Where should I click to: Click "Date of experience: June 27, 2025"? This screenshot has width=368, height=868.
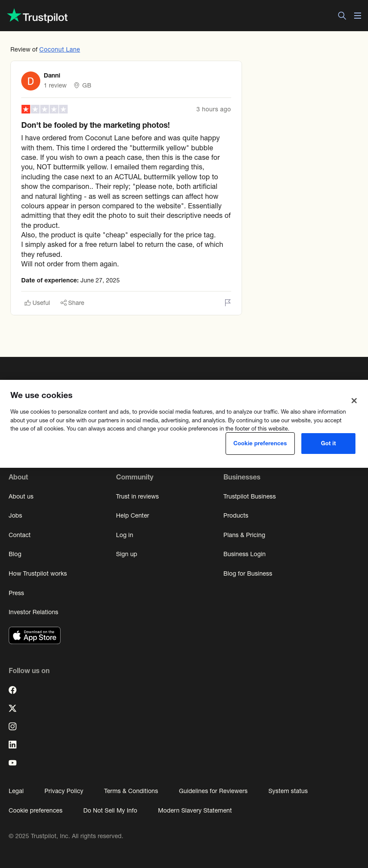[71, 280]
